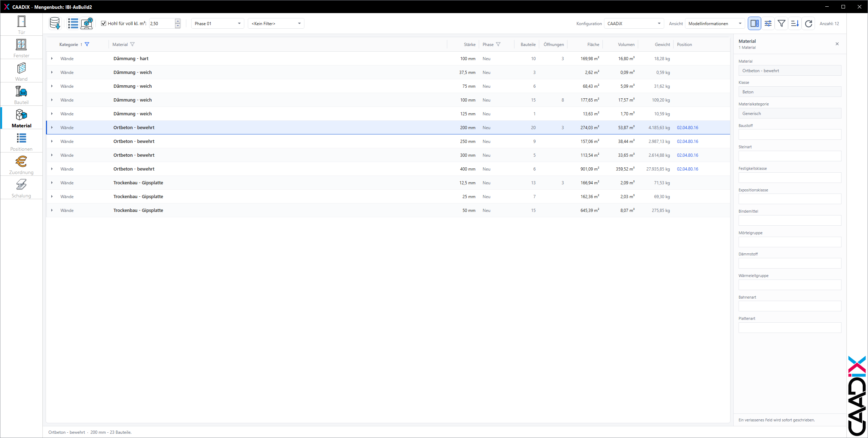
Task: Open the Positionen section in sidebar
Action: click(x=21, y=141)
